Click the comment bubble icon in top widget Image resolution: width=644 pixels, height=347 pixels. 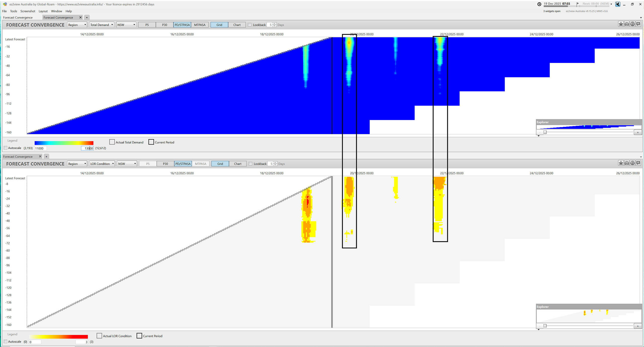coord(638,24)
